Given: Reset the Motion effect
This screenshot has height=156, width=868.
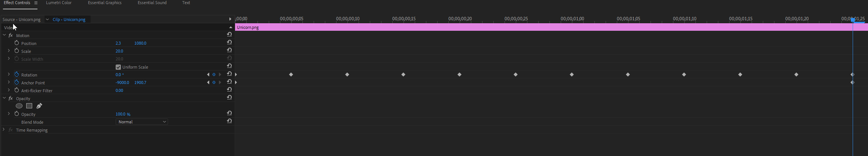Looking at the screenshot, I should click(x=229, y=34).
